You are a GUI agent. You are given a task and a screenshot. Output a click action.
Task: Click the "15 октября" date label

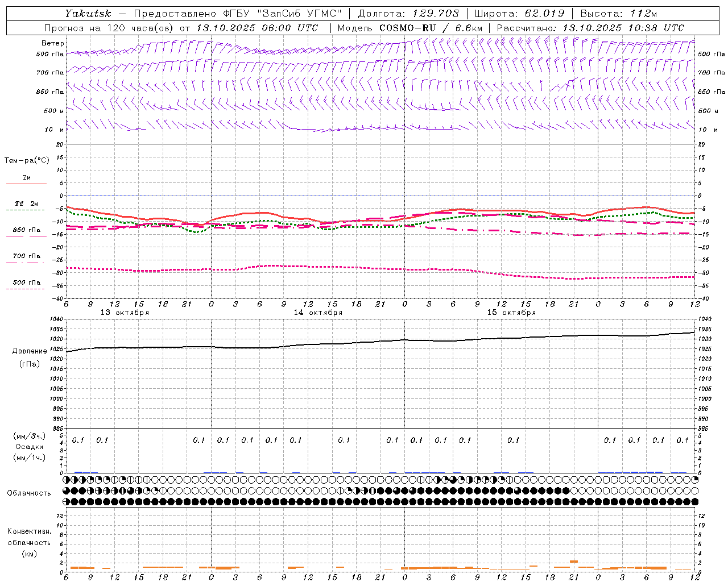[x=511, y=313]
